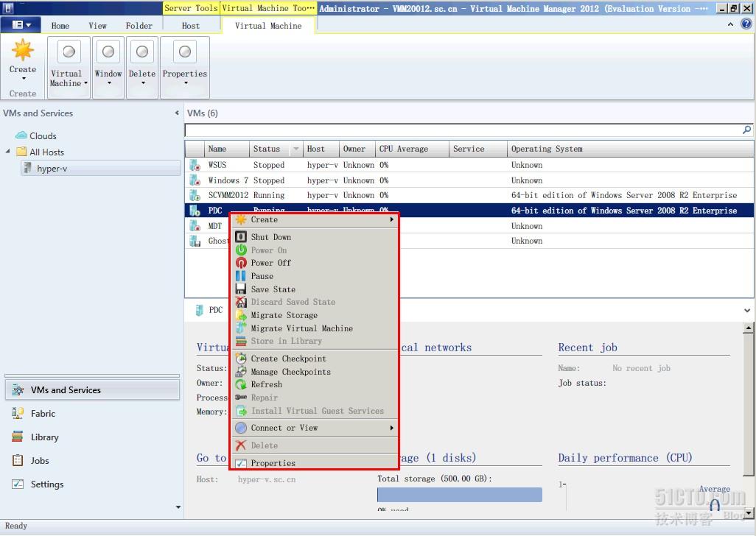The height and width of the screenshot is (536, 756).
Task: Click the Delete ribbon button icon
Action: [142, 52]
